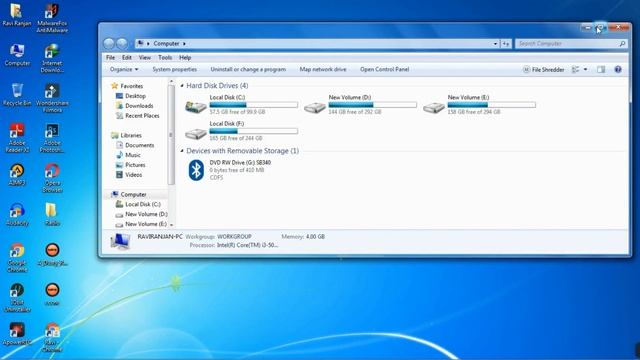Screen dimensions: 640x360
Task: Select Favorites in the navigation pane
Action: 127,86
